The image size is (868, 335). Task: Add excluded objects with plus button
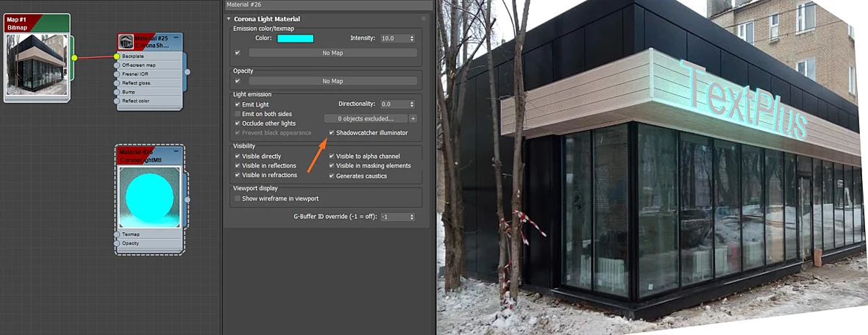click(413, 118)
